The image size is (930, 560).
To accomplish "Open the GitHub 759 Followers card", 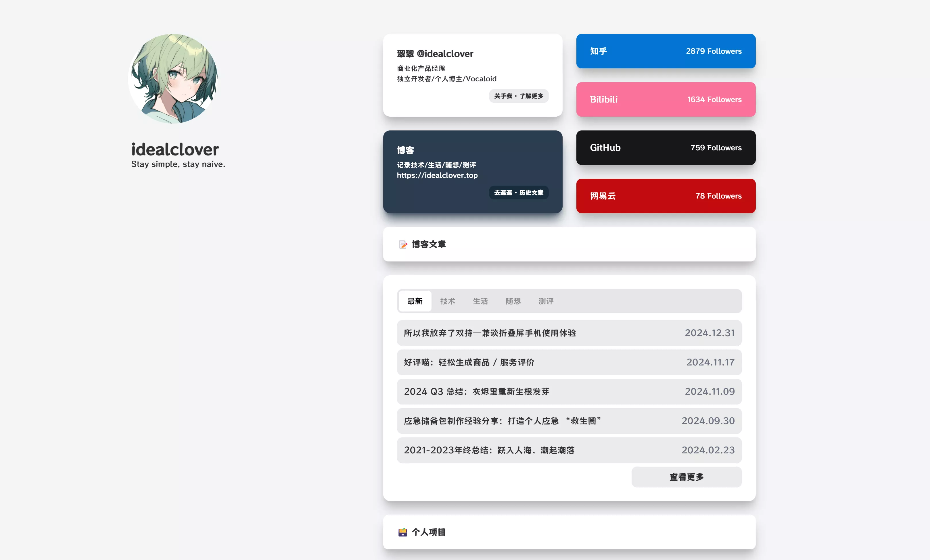I will (666, 148).
